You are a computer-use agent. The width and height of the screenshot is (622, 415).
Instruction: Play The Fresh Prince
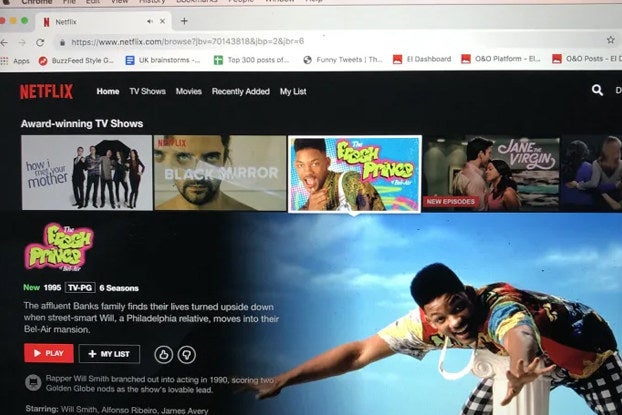[49, 353]
